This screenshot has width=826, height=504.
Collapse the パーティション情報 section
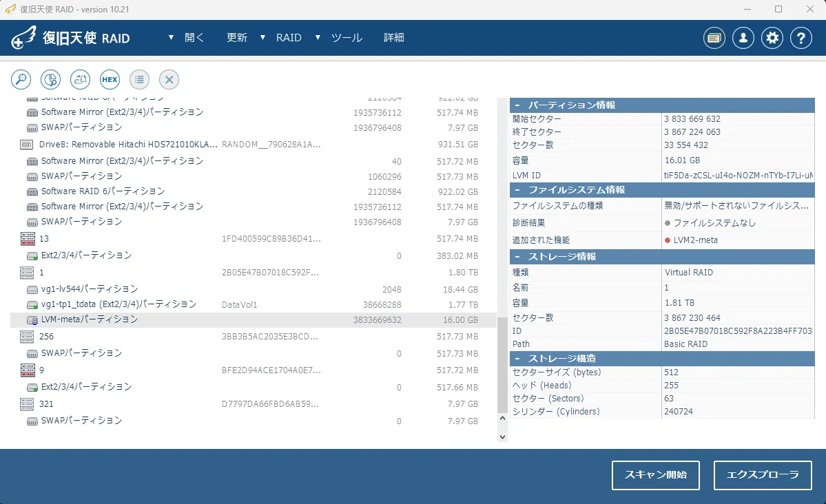coord(517,105)
